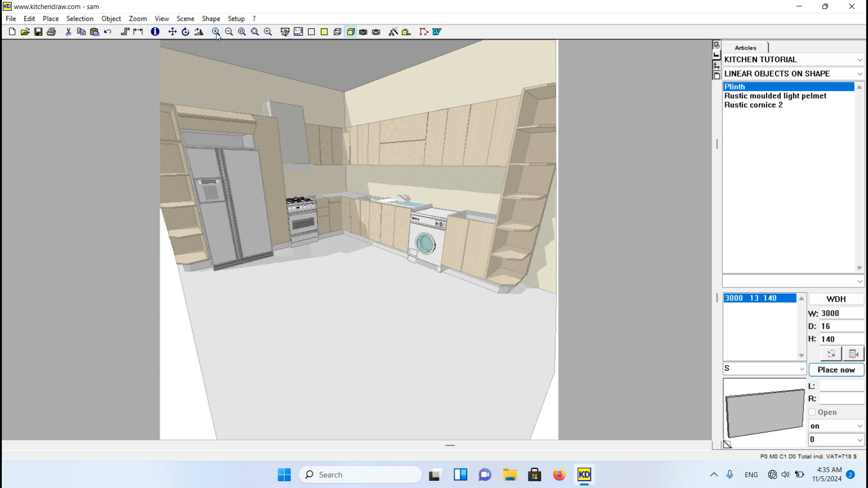Viewport: 868px width, 488px height.
Task: Click the scissors Cut icon
Action: 68,32
